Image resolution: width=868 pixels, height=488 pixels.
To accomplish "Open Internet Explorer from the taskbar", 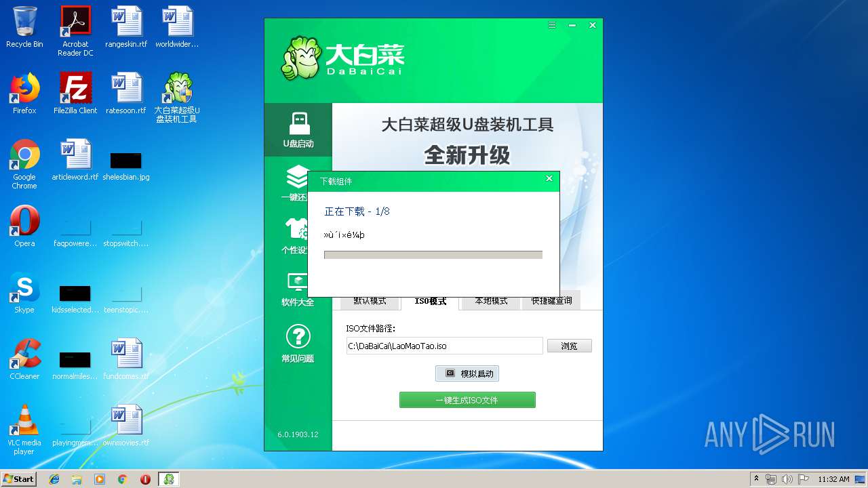I will point(54,479).
